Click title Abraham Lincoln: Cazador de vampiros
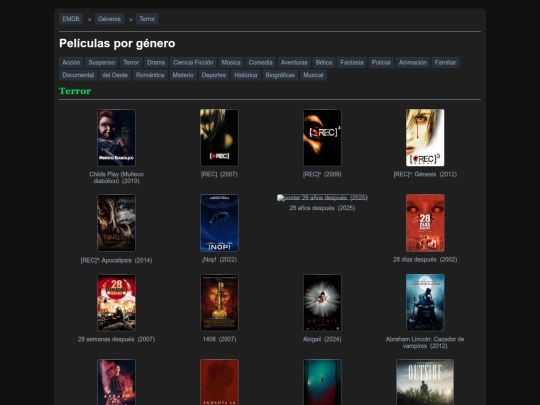Image resolution: width=540 pixels, height=405 pixels. (x=425, y=343)
